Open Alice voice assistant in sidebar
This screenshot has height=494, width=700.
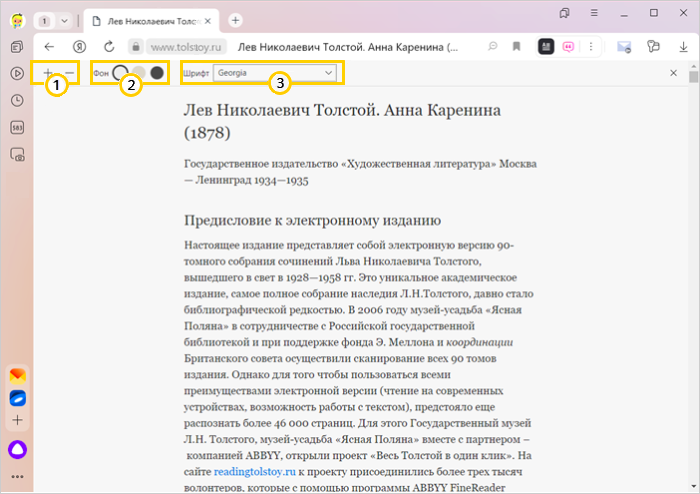(x=18, y=448)
